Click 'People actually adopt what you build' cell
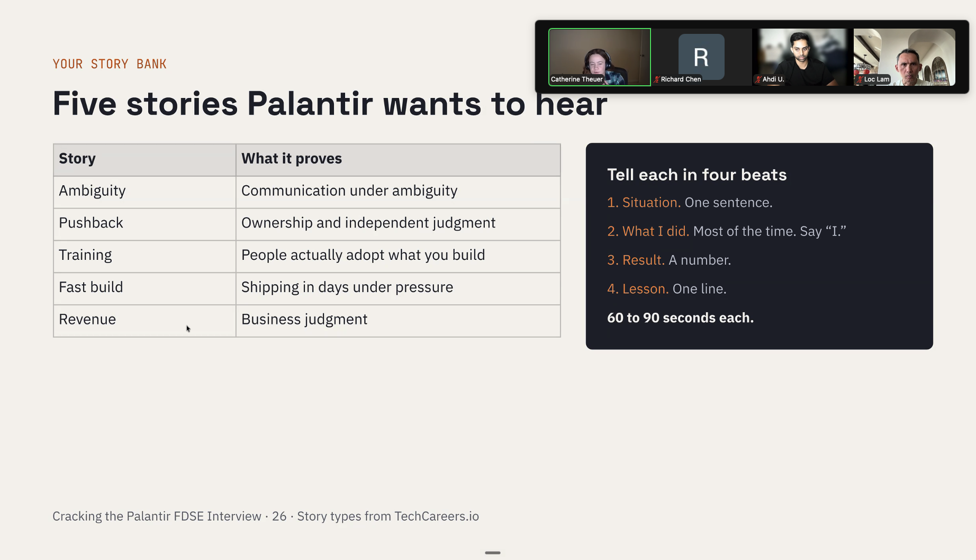This screenshot has width=976, height=560. click(398, 256)
